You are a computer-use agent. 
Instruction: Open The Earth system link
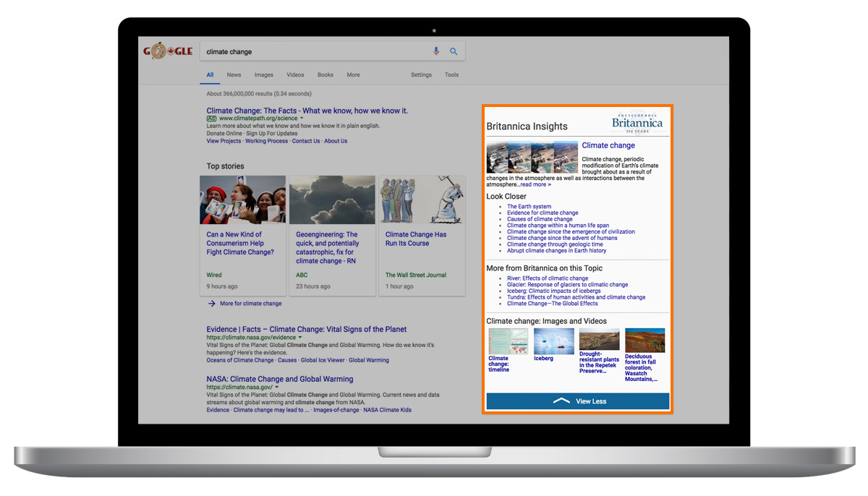click(529, 207)
